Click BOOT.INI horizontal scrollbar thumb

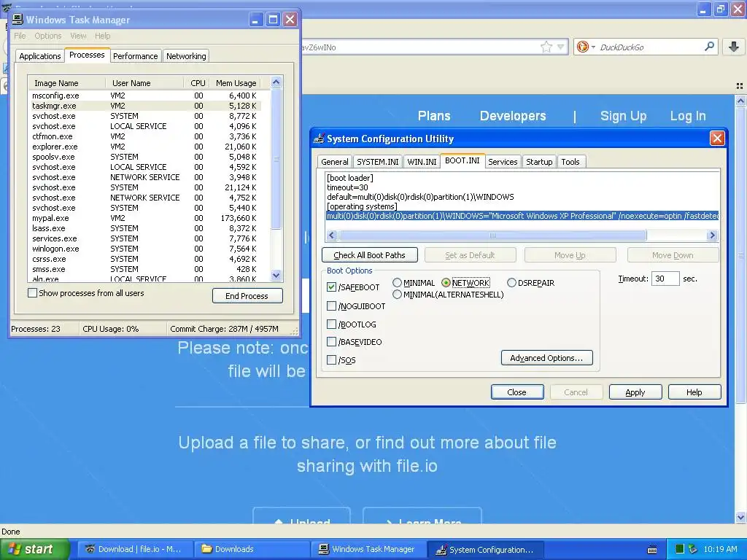[492, 236]
